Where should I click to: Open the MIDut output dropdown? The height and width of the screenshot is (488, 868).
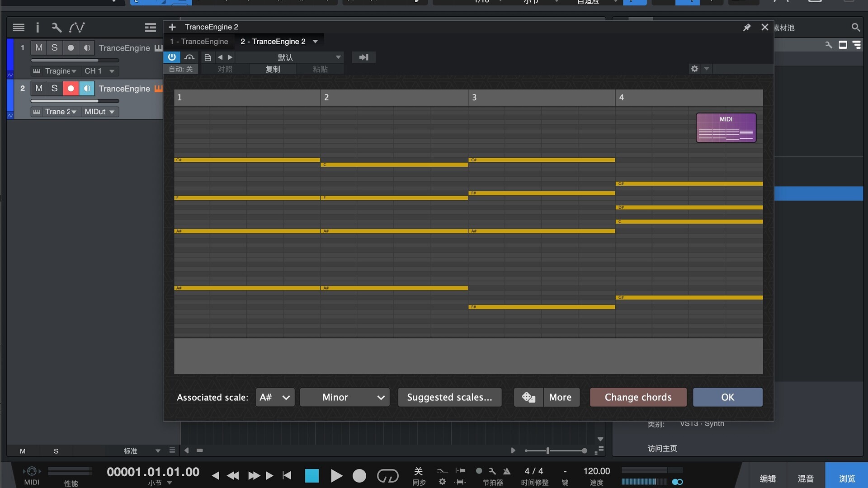coord(100,112)
